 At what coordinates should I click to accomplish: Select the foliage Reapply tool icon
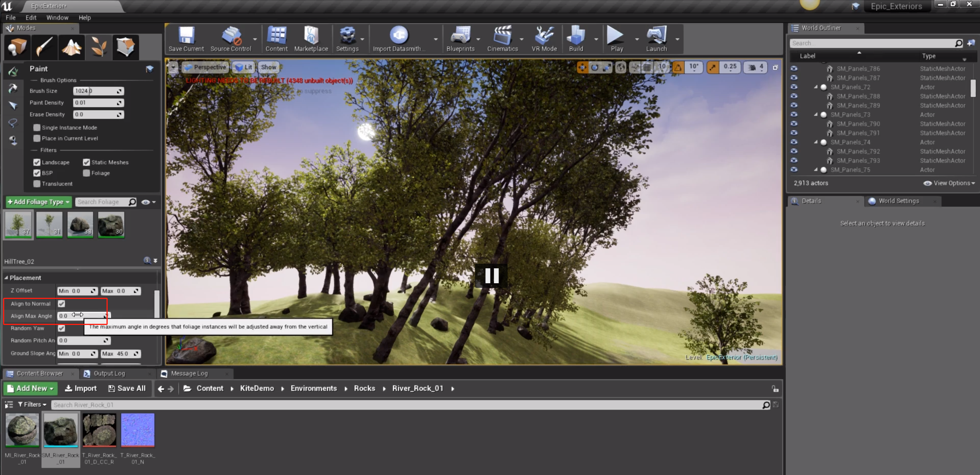13,88
